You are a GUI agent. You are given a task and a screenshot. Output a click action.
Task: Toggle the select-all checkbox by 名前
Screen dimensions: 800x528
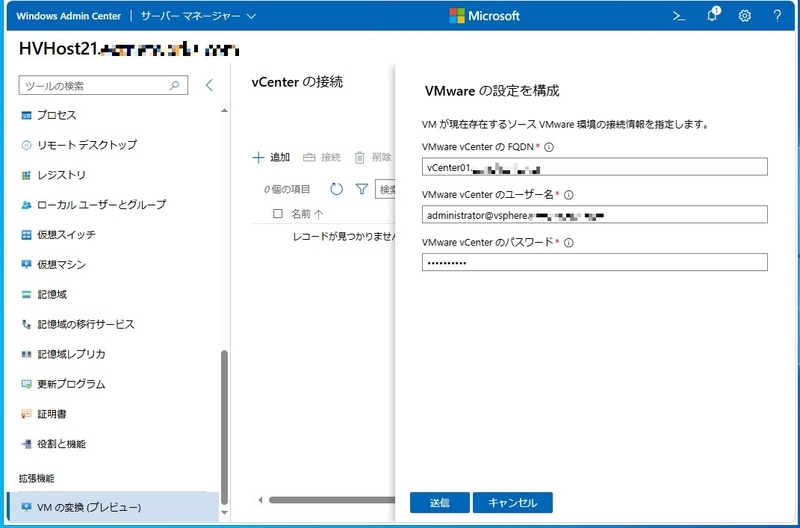(278, 213)
